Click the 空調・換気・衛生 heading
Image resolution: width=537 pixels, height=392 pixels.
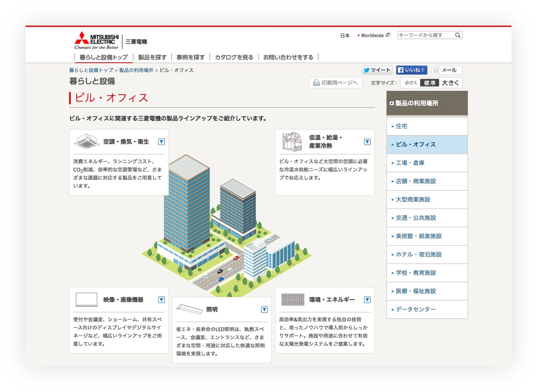126,141
